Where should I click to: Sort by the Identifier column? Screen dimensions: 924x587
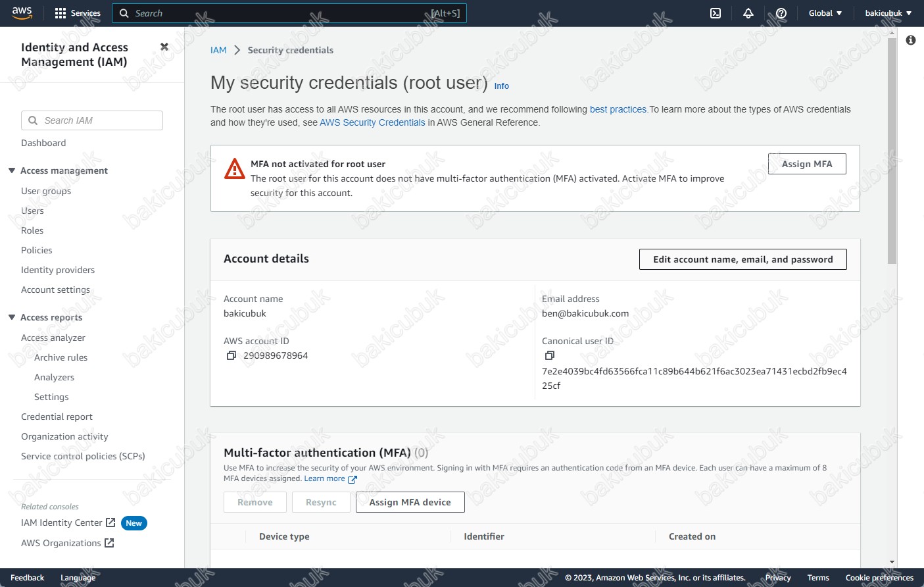[484, 536]
